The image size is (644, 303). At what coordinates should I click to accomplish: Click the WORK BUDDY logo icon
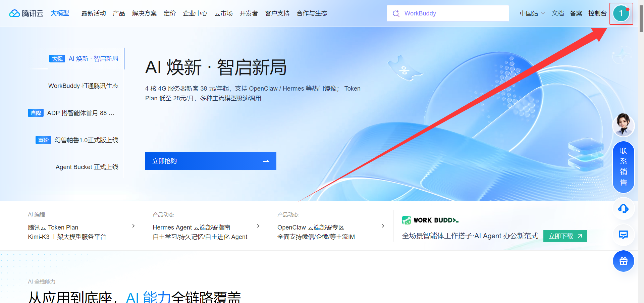point(407,220)
